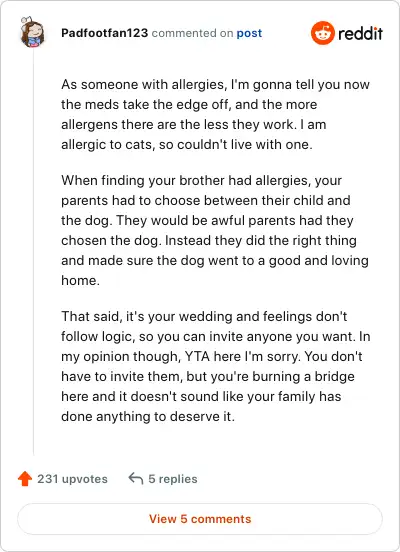Click the "231 upvotes" count

coord(73,479)
